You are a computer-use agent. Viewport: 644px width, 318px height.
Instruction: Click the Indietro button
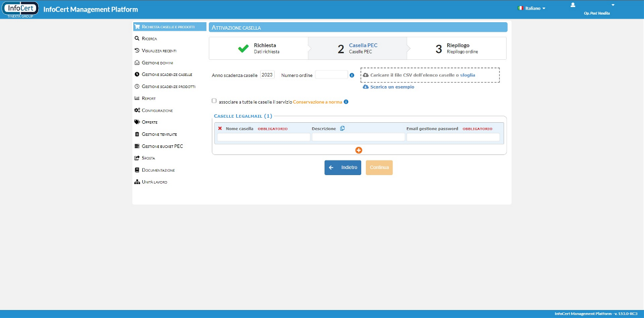click(343, 168)
